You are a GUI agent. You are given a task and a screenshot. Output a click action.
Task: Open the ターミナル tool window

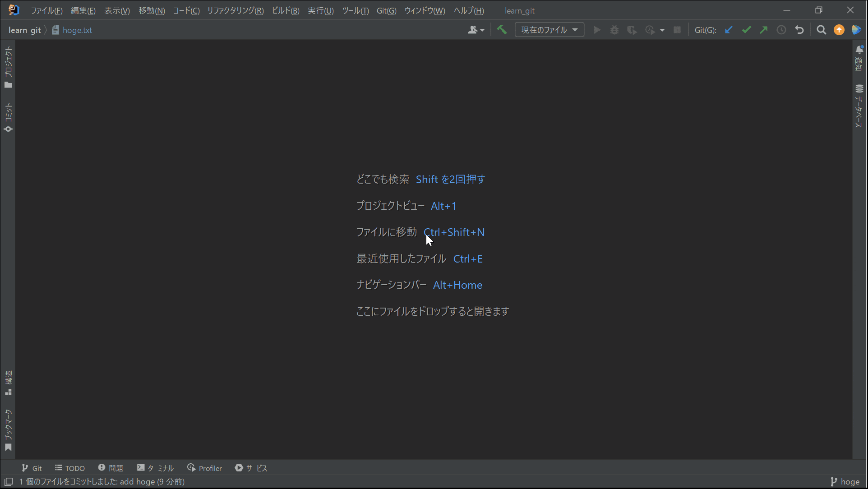click(155, 468)
